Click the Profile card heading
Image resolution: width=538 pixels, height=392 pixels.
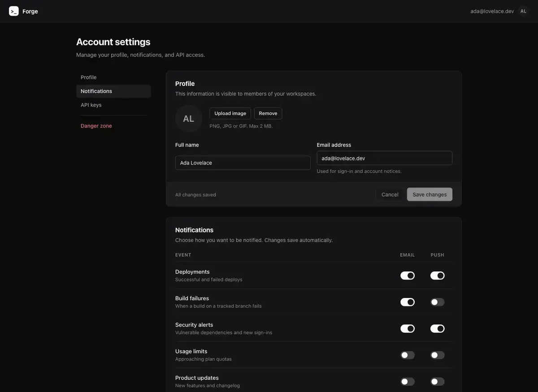pyautogui.click(x=185, y=84)
